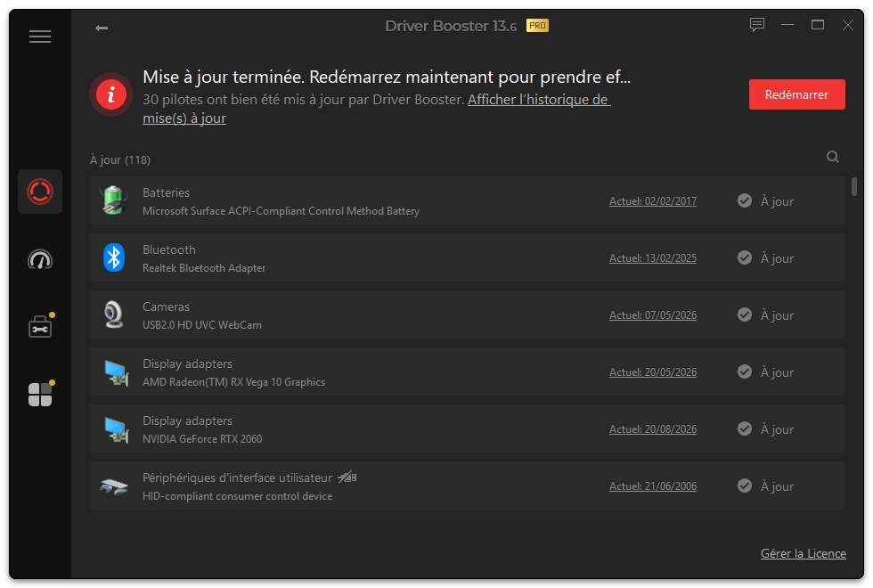Open the speedometer boost sidebar icon
873x588 pixels.
pyautogui.click(x=40, y=259)
